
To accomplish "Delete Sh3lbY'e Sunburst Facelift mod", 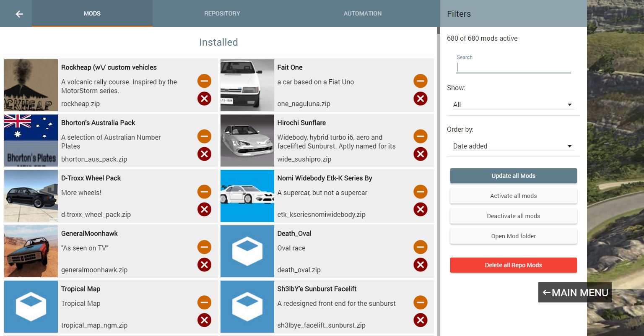I will (x=420, y=320).
